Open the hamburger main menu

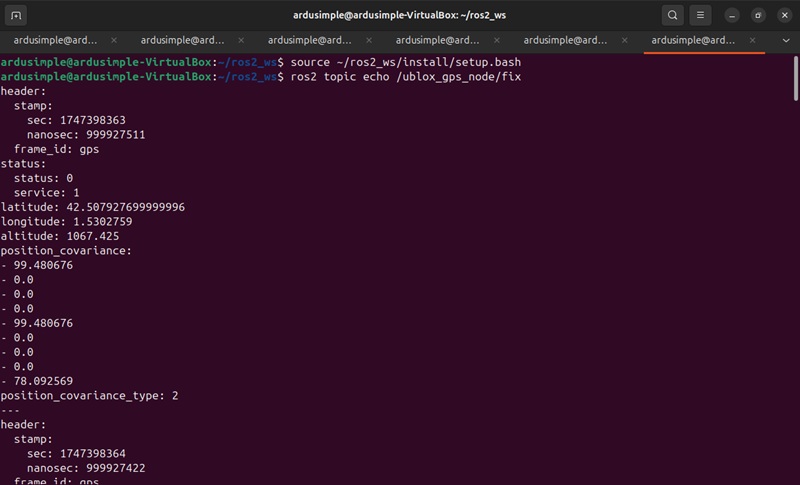coord(701,15)
